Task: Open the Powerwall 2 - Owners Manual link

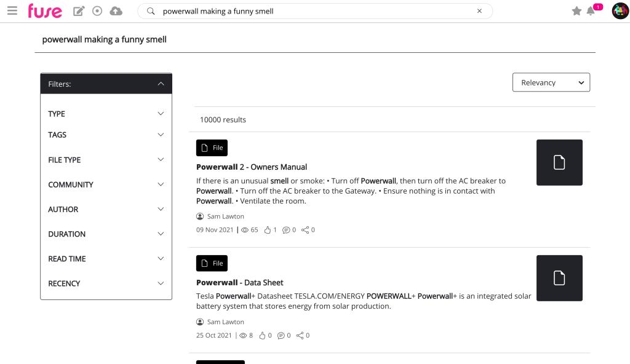Action: click(252, 167)
